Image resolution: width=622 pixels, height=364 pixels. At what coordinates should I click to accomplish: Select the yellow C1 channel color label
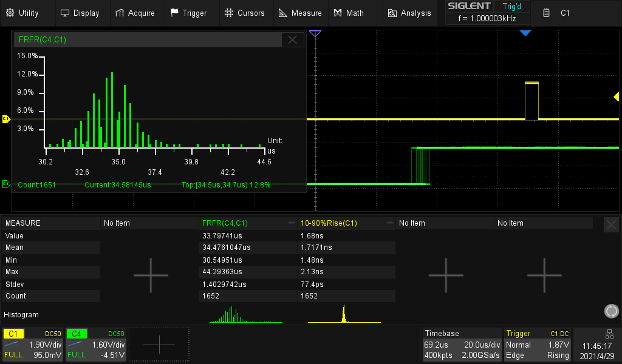13,333
